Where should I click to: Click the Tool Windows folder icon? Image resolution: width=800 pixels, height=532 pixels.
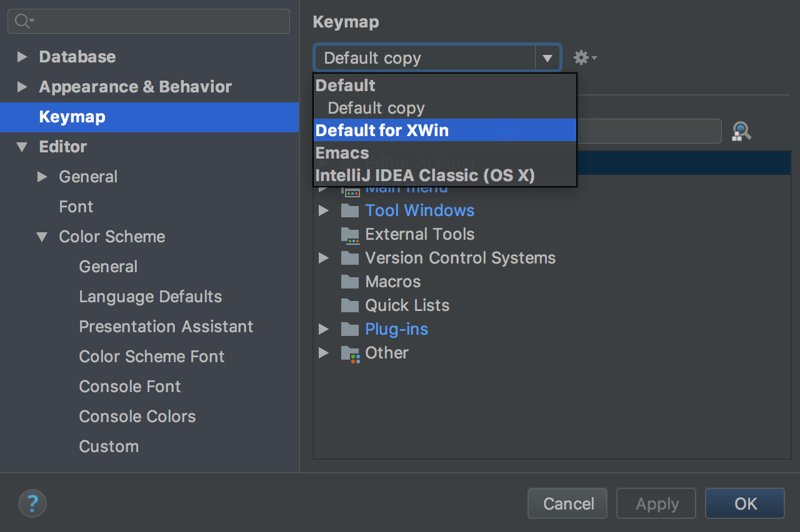coord(350,210)
